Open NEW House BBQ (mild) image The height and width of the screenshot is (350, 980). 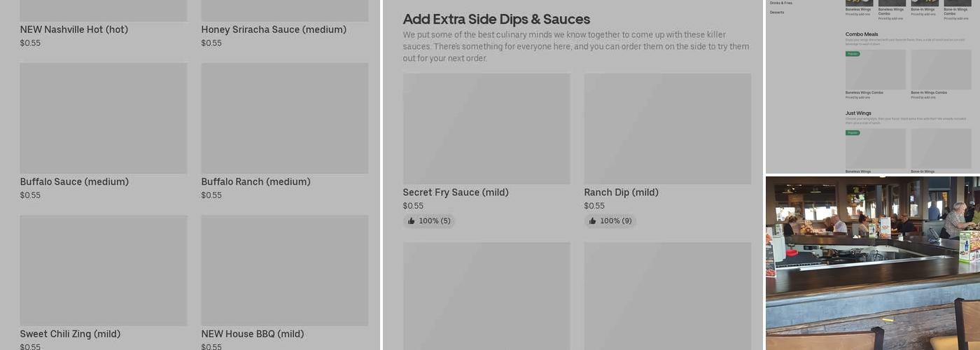[285, 270]
